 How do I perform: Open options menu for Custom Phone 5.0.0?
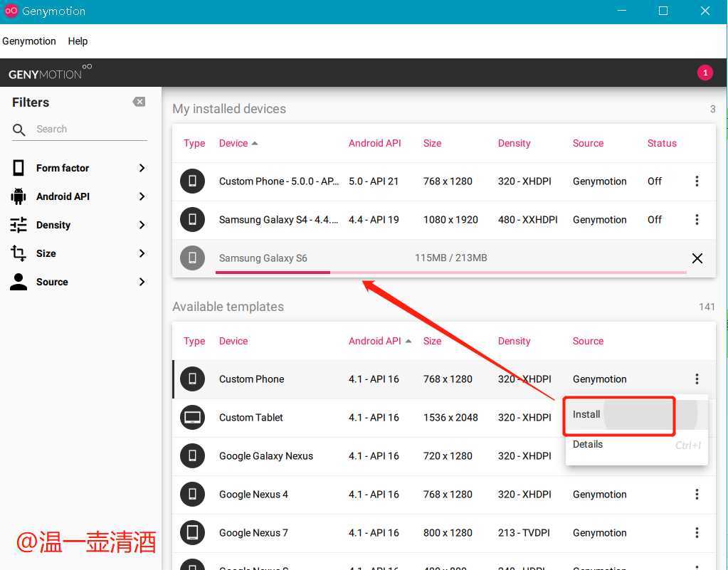click(697, 181)
